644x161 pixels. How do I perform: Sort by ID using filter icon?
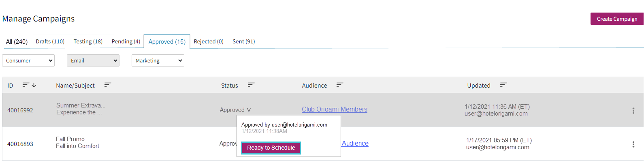26,85
